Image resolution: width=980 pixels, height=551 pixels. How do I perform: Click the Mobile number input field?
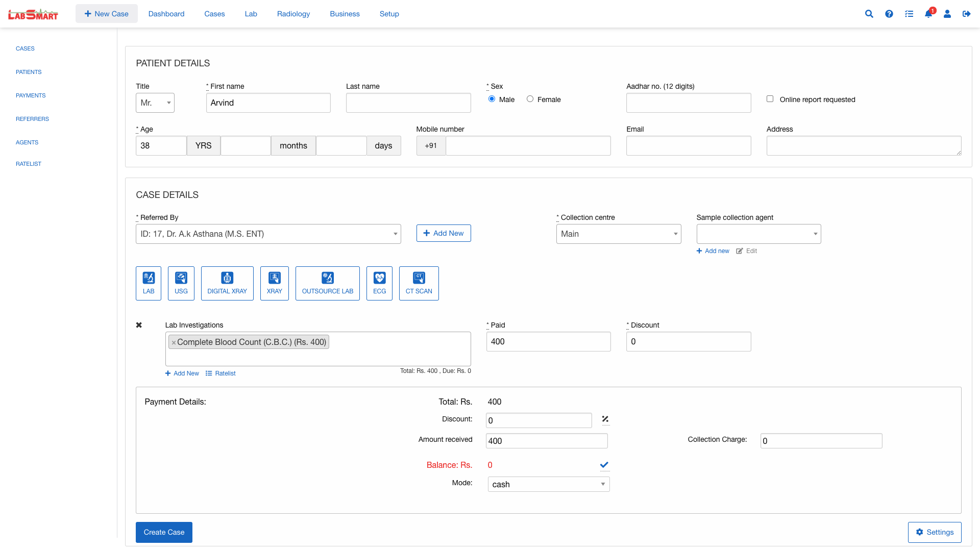(528, 145)
